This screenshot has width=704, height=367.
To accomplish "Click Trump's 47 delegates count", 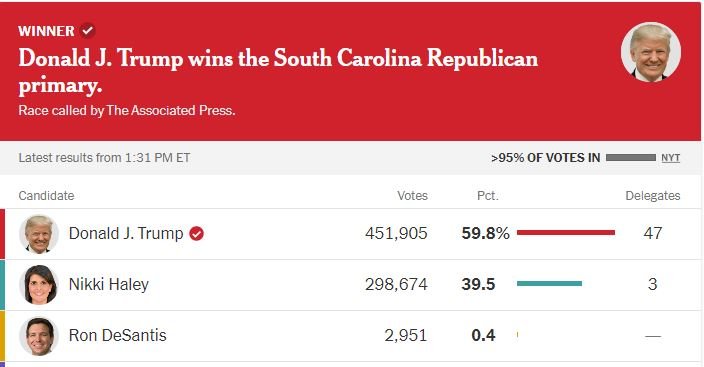I will click(x=653, y=233).
